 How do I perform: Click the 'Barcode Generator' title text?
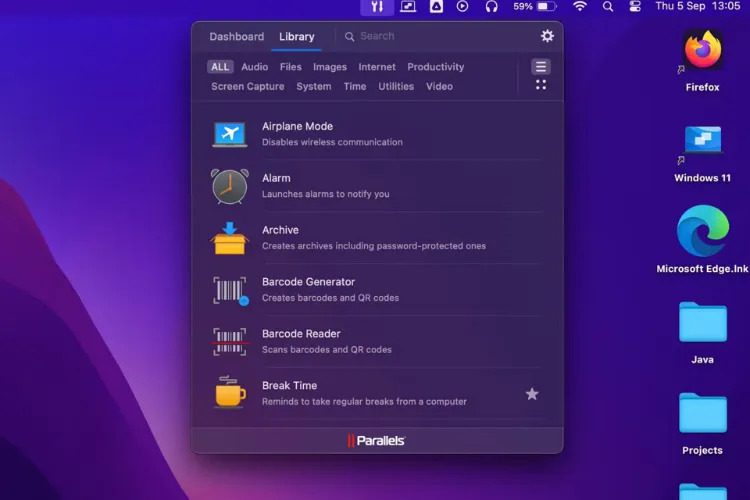[x=309, y=282]
